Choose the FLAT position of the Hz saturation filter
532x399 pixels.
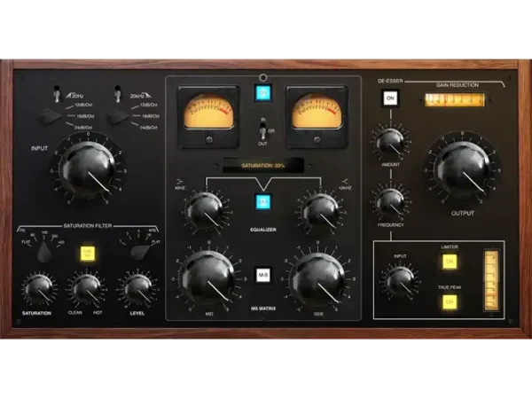pyautogui.click(x=26, y=242)
